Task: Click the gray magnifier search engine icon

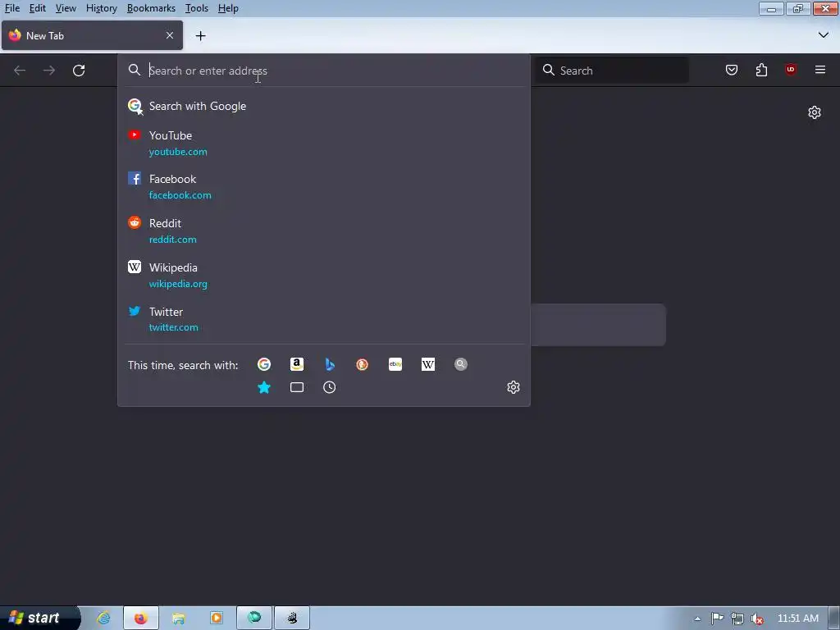Action: click(x=461, y=364)
